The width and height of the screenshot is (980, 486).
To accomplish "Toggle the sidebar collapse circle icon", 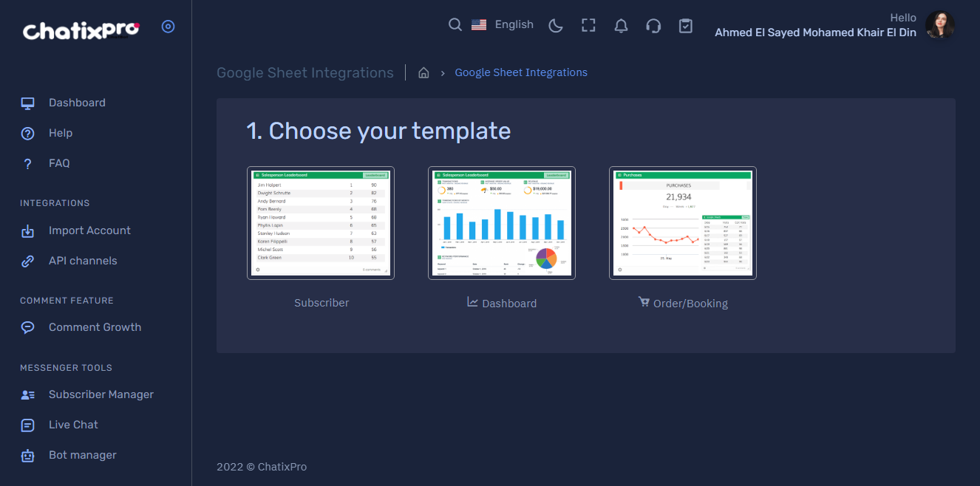I will tap(169, 27).
